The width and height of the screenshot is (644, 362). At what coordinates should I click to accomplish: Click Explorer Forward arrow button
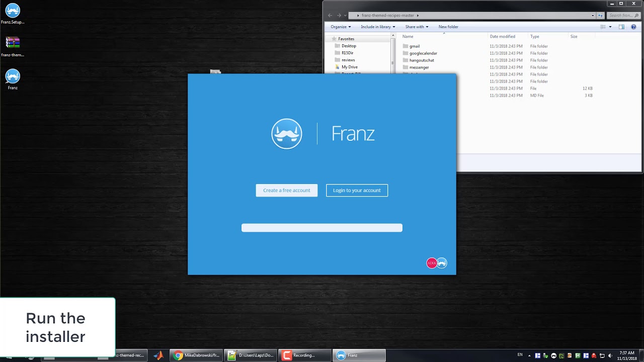pos(339,16)
